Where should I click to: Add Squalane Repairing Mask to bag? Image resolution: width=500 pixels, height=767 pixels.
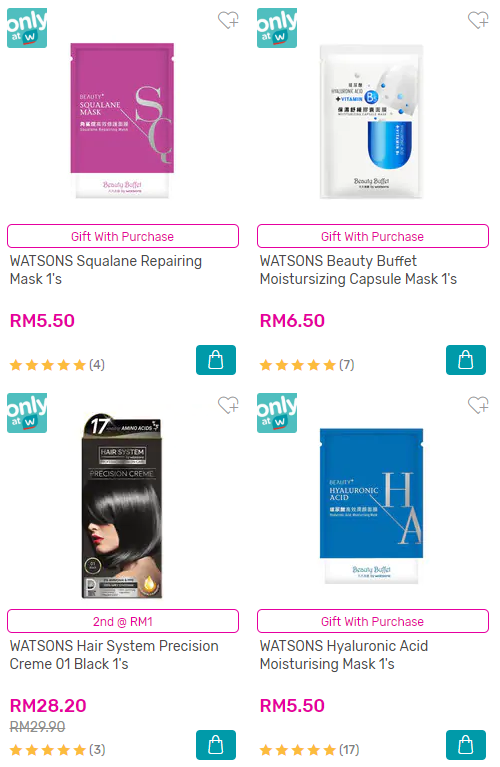(x=216, y=360)
